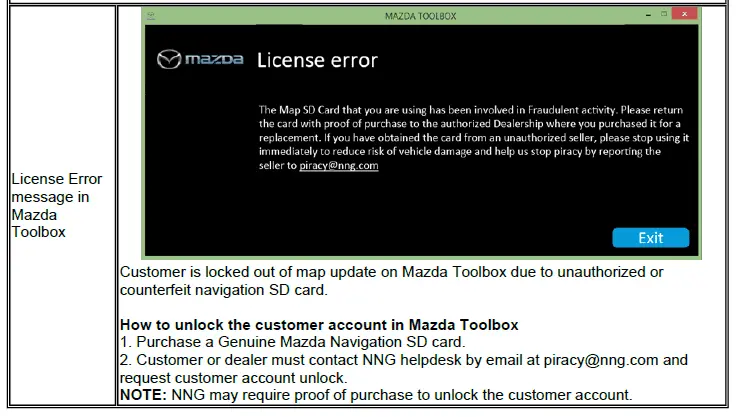Select the "License Error message in Mazda Toolbox" cell
The width and height of the screenshot is (736, 417).
point(58,205)
